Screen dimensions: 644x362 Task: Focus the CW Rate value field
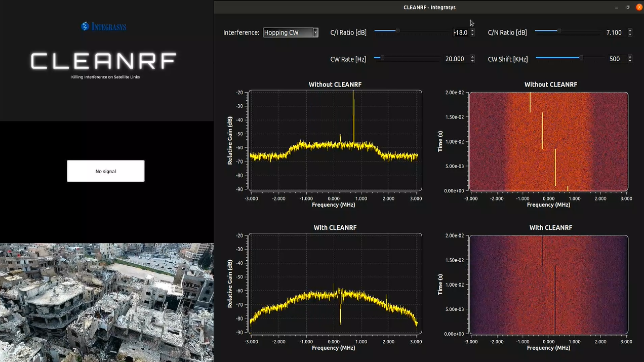click(x=454, y=59)
